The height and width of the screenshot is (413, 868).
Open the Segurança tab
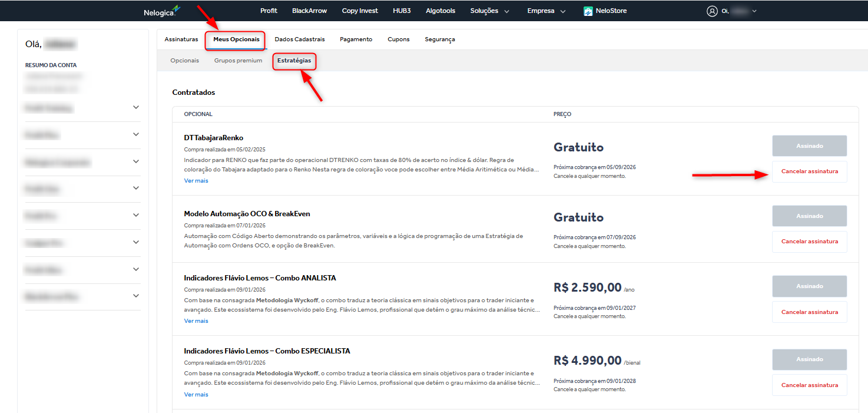point(440,39)
